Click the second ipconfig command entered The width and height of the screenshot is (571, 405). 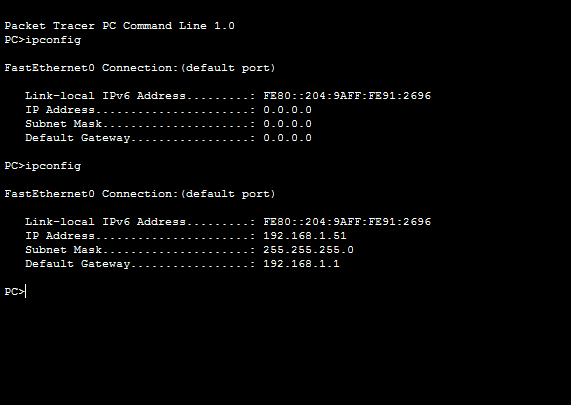click(x=53, y=166)
